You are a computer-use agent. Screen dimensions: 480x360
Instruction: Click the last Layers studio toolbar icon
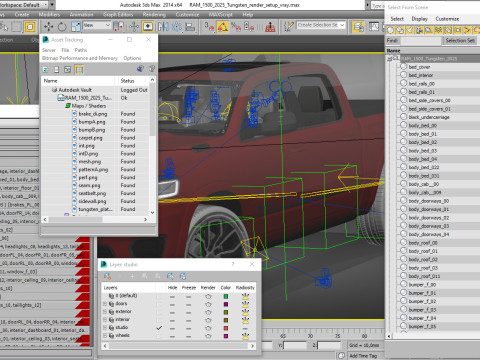pos(183,276)
